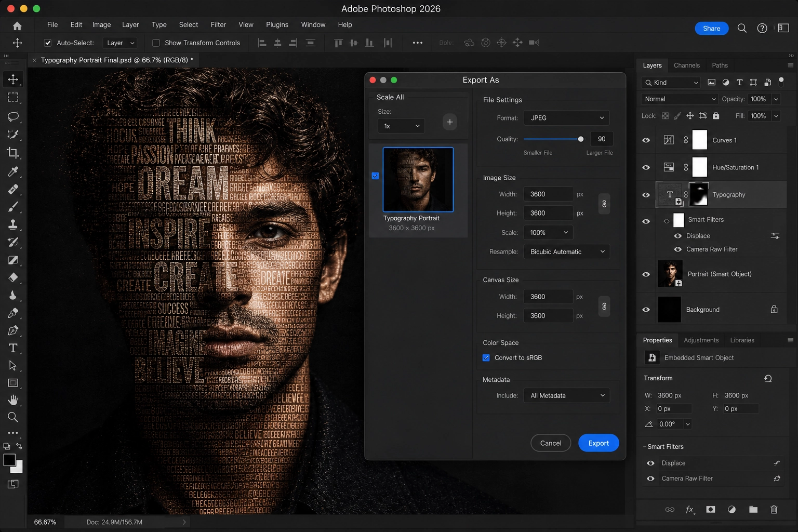Select the Clone Stamp tool
Image resolution: width=798 pixels, height=532 pixels.
pos(13,224)
